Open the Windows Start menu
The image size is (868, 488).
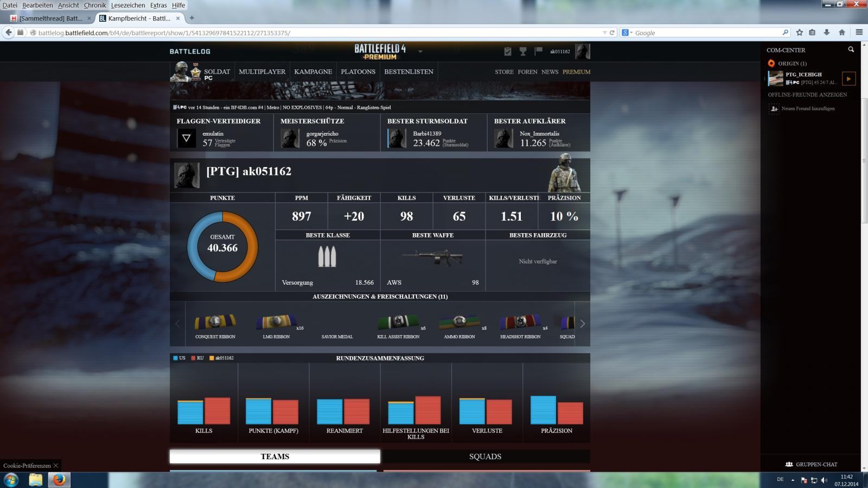tap(11, 480)
